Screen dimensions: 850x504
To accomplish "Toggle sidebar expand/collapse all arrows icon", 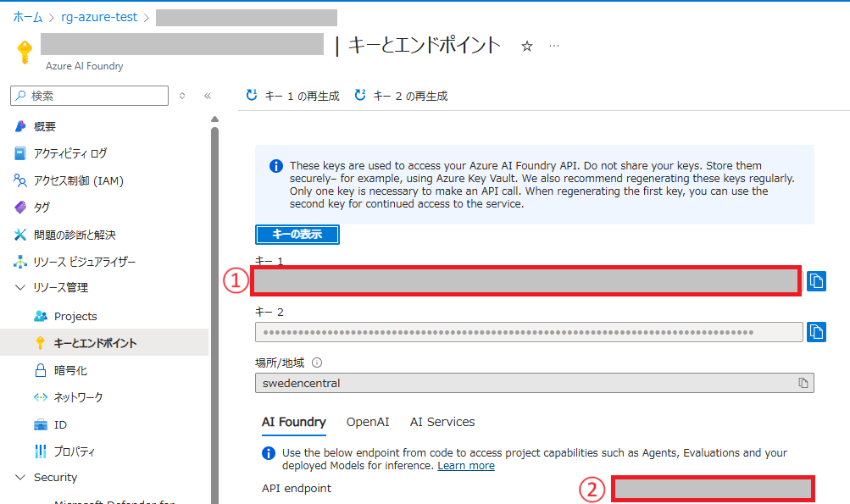I will 182,96.
